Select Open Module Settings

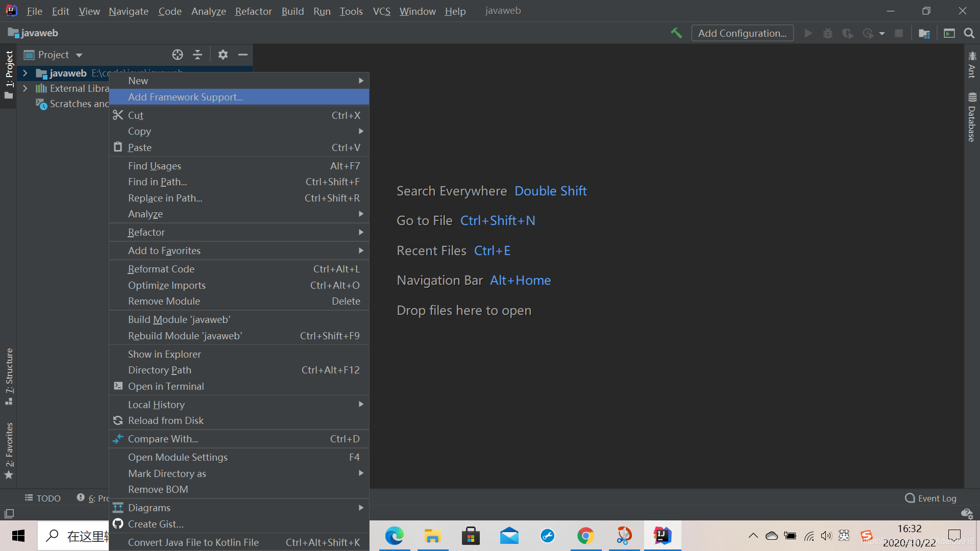(x=239, y=457)
